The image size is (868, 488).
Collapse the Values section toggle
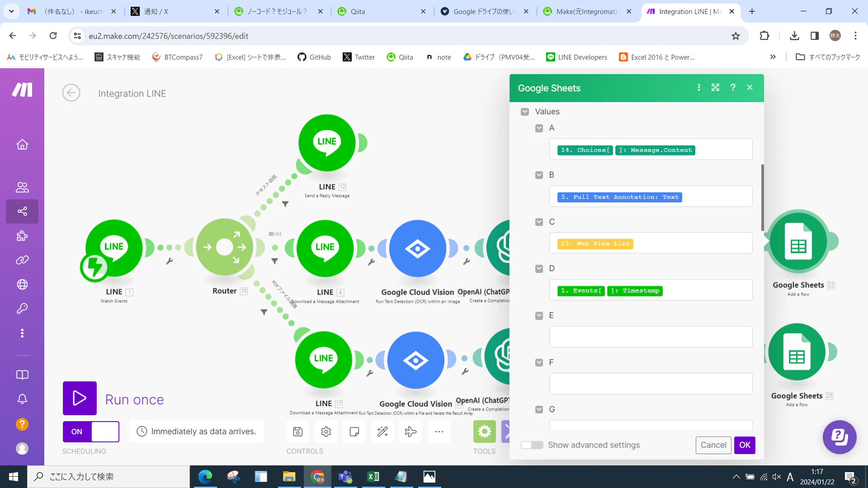(x=525, y=112)
